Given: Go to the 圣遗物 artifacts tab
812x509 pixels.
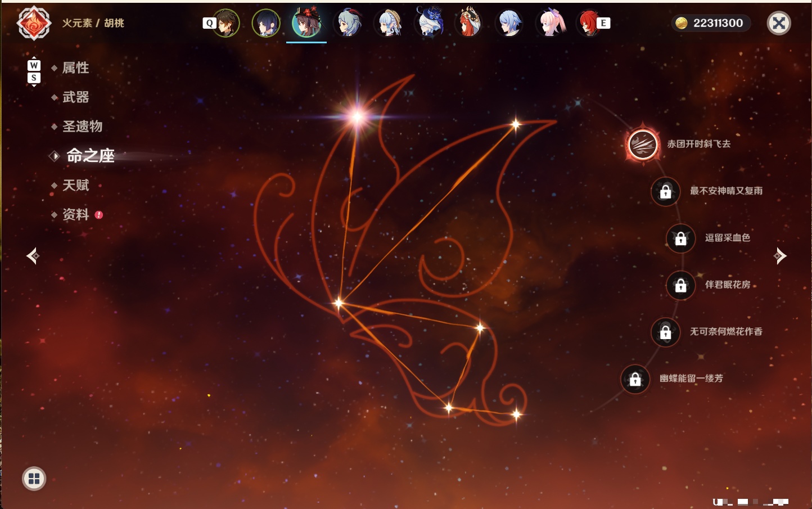Looking at the screenshot, I should coord(82,127).
